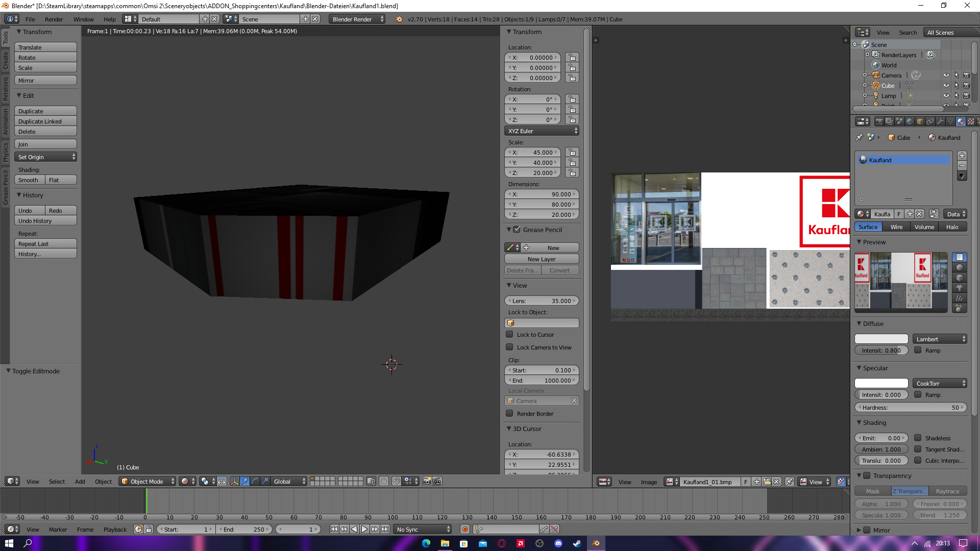
Task: Open the World properties tab (globe icon)
Action: click(910, 121)
